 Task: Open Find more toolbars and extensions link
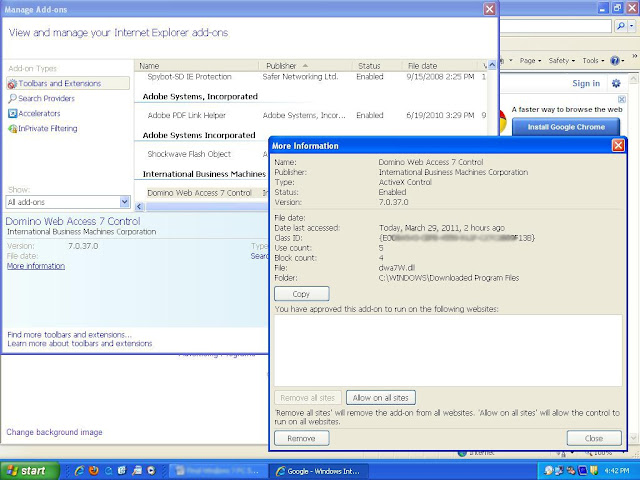click(69, 335)
